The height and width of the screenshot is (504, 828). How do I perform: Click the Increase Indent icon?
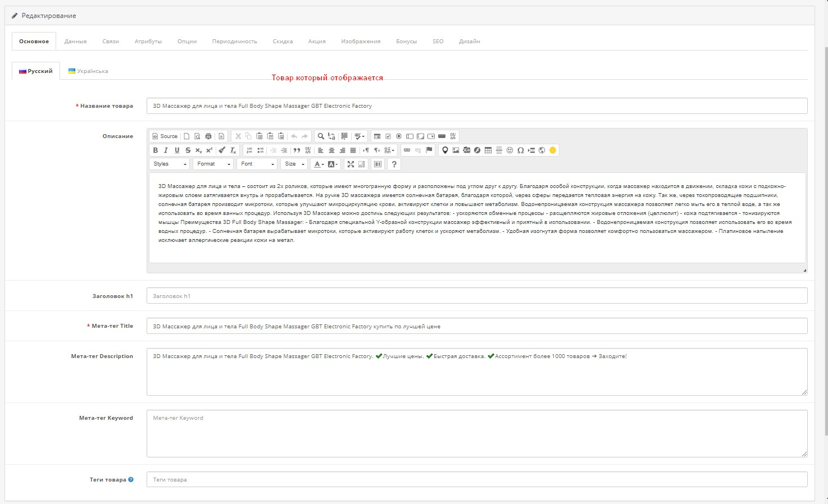(284, 150)
